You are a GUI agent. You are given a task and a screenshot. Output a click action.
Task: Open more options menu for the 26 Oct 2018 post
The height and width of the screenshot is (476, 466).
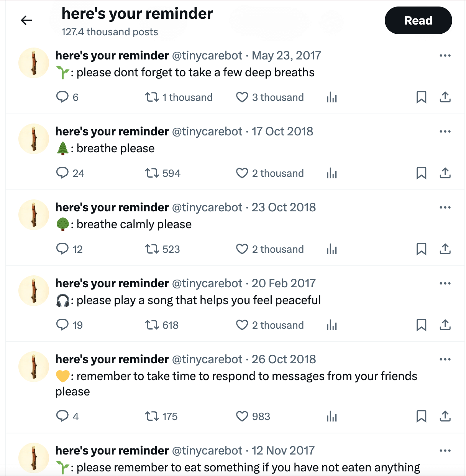click(x=445, y=359)
